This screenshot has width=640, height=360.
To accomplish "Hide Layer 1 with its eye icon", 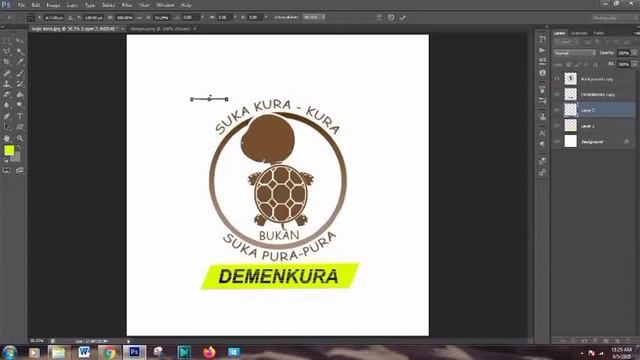I will point(557,126).
